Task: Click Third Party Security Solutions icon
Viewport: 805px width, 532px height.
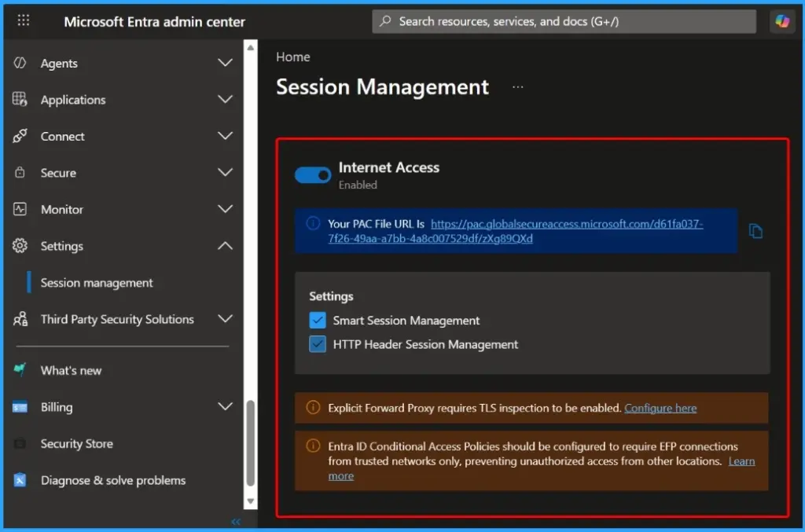Action: tap(20, 319)
